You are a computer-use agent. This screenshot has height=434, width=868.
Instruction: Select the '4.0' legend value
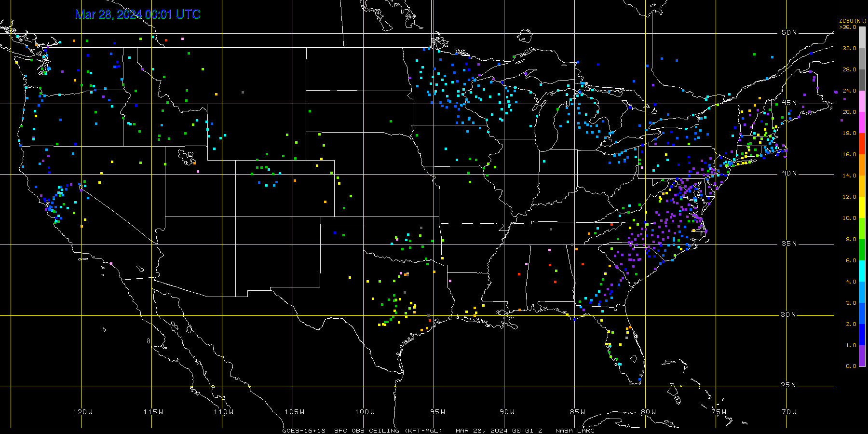tap(851, 282)
